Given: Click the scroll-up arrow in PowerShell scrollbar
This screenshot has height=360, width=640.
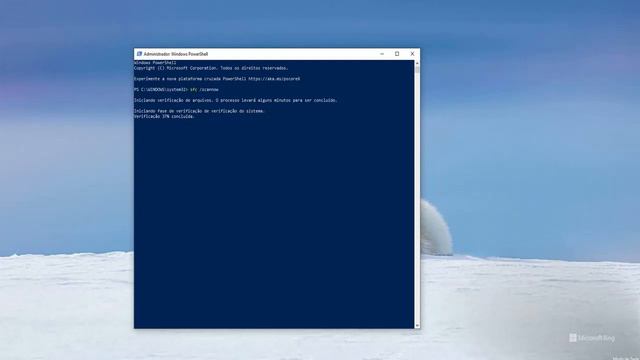Looking at the screenshot, I should coord(417,63).
